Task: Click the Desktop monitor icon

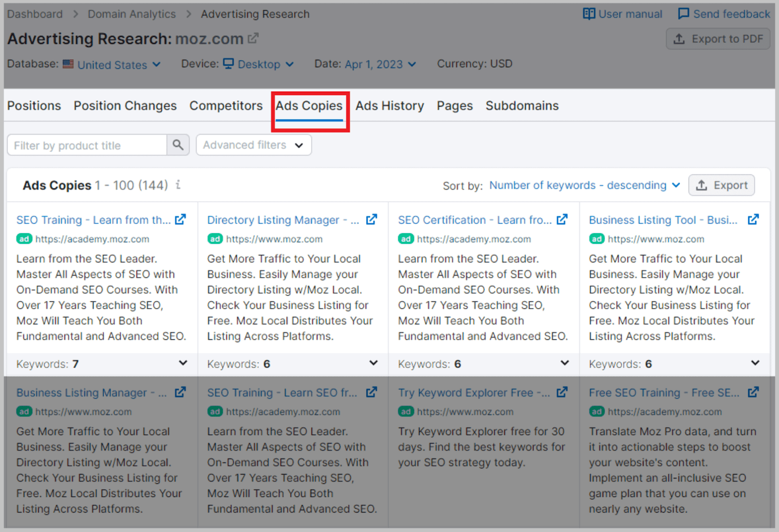Action: [x=228, y=64]
